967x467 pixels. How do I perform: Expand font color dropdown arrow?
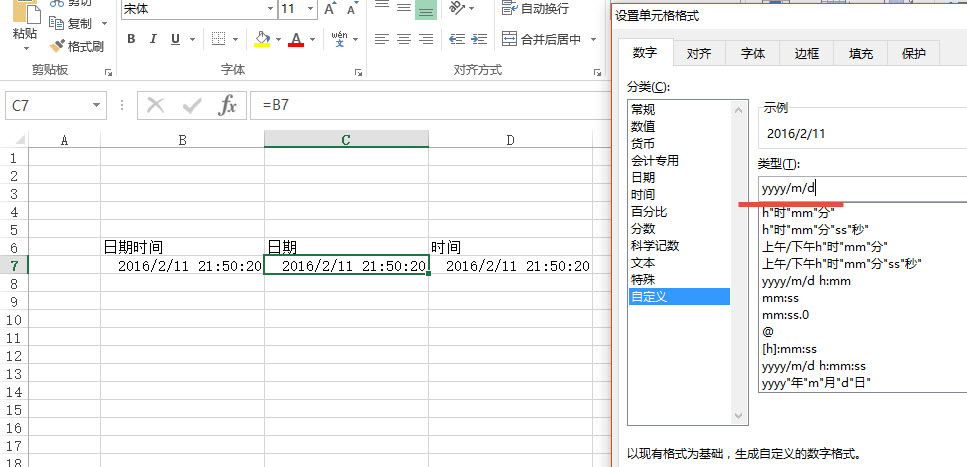pos(312,39)
